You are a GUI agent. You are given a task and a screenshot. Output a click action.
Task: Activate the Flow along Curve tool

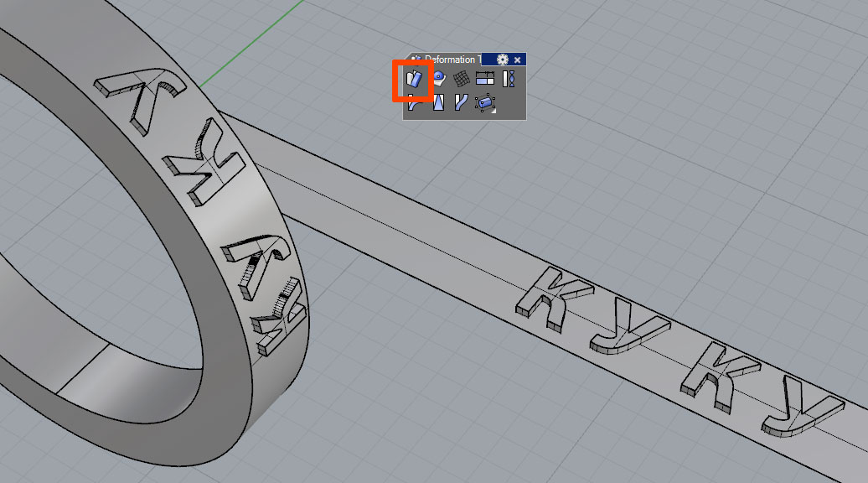[462, 102]
